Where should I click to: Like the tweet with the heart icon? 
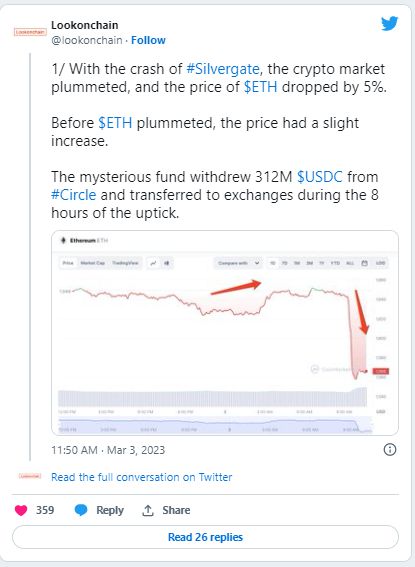[21, 510]
